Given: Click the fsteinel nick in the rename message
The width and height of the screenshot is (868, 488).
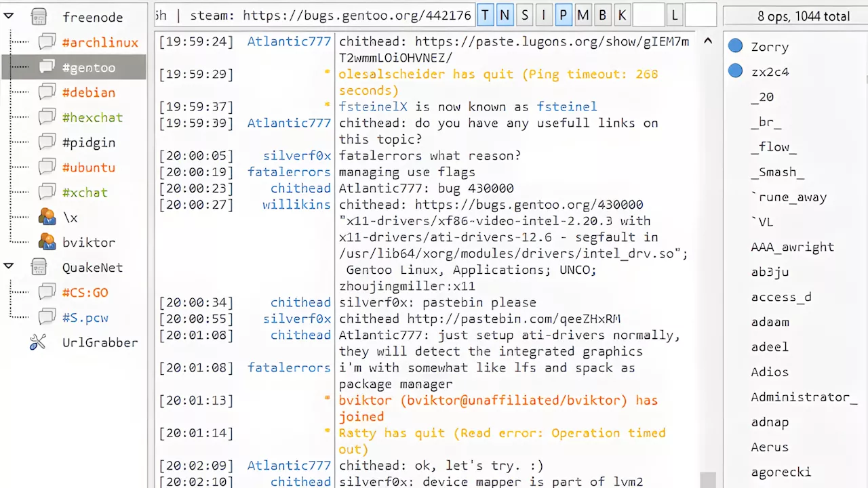Looking at the screenshot, I should (x=567, y=106).
